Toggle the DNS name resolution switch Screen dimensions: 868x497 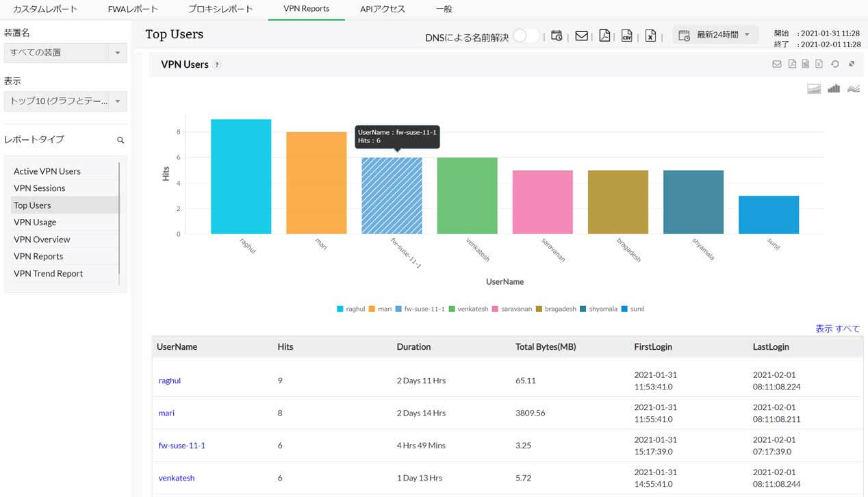(x=525, y=36)
